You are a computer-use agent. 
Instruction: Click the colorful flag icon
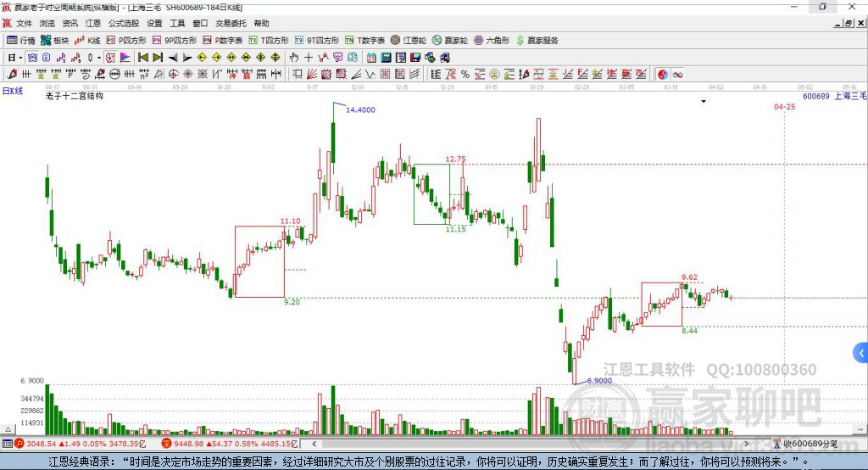point(125,58)
